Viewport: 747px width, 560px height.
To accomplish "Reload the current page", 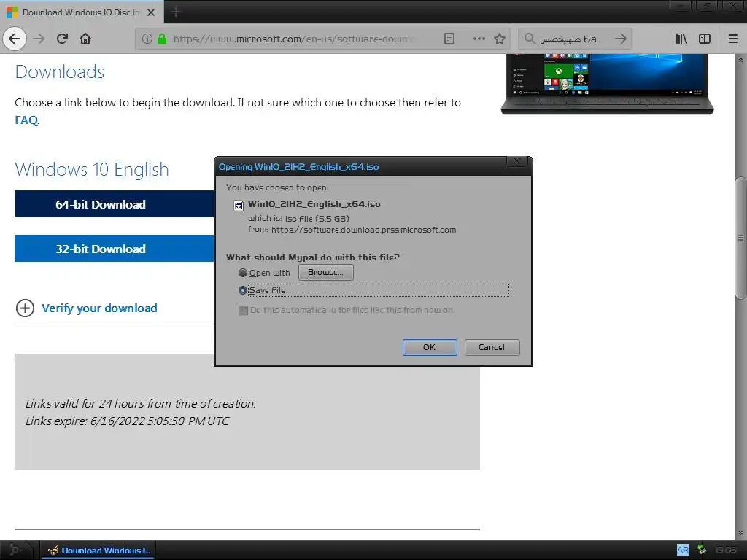I will (x=63, y=39).
